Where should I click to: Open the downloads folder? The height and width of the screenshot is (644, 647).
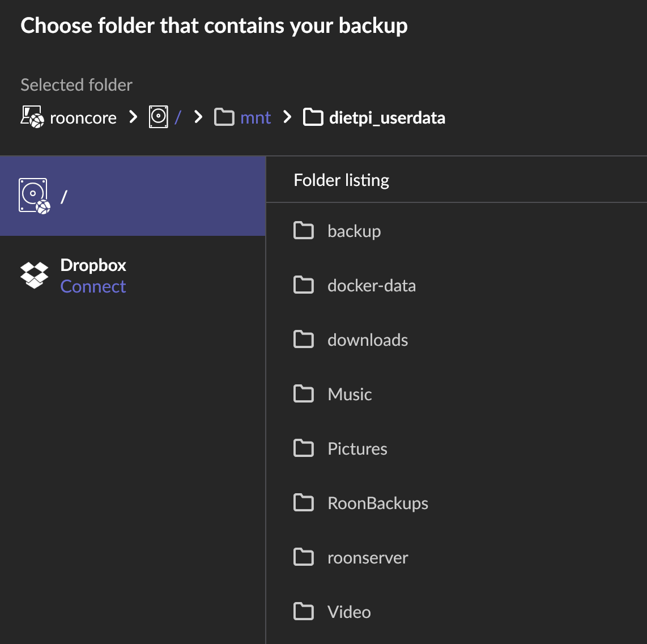367,340
